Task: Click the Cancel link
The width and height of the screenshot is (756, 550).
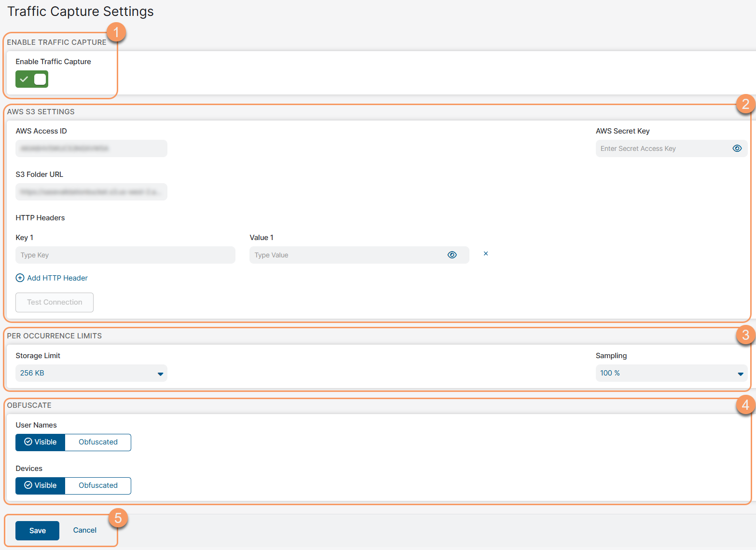Action: pos(85,530)
